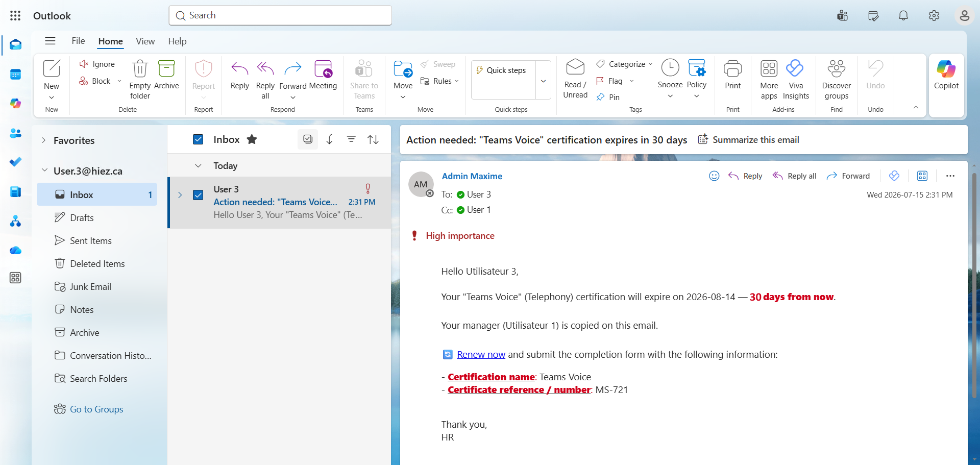Image resolution: width=980 pixels, height=465 pixels.
Task: Open Move dropdown chevron
Action: point(403,97)
